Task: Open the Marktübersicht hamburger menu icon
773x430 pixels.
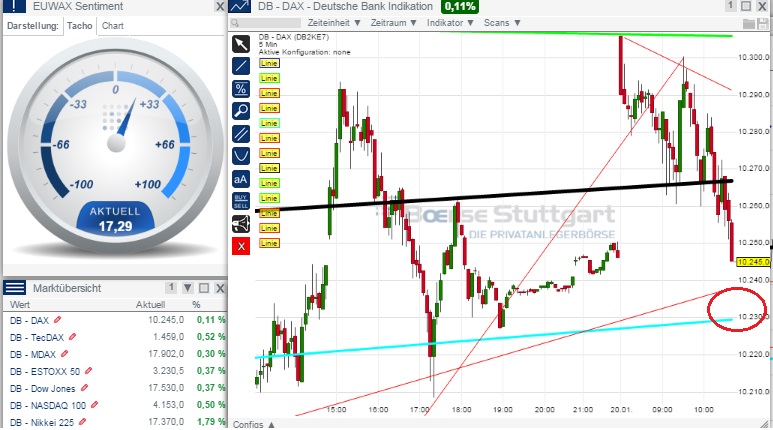Action: 15,287
